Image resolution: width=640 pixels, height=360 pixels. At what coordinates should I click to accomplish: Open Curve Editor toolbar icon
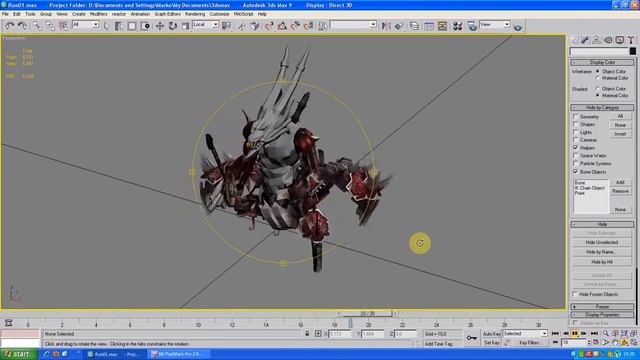[x=429, y=26]
